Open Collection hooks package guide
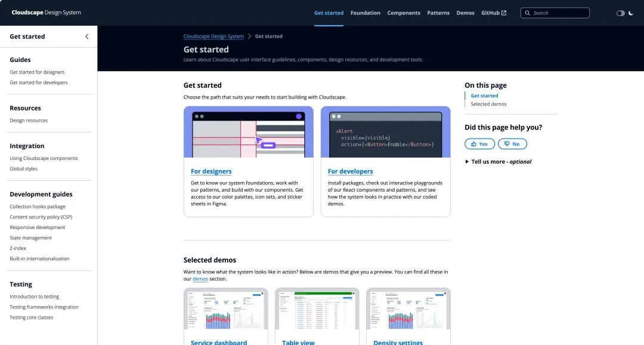This screenshot has width=644, height=345. [x=38, y=207]
